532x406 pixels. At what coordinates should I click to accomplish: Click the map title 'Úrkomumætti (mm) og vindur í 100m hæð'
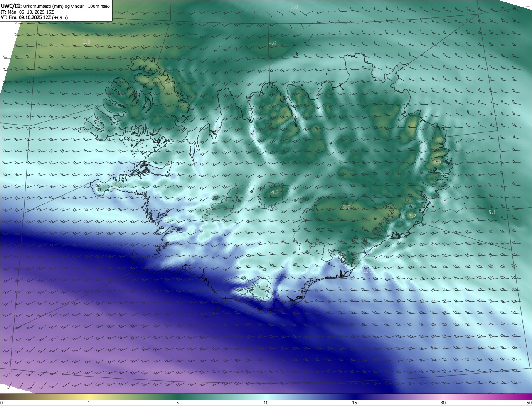click(67, 6)
